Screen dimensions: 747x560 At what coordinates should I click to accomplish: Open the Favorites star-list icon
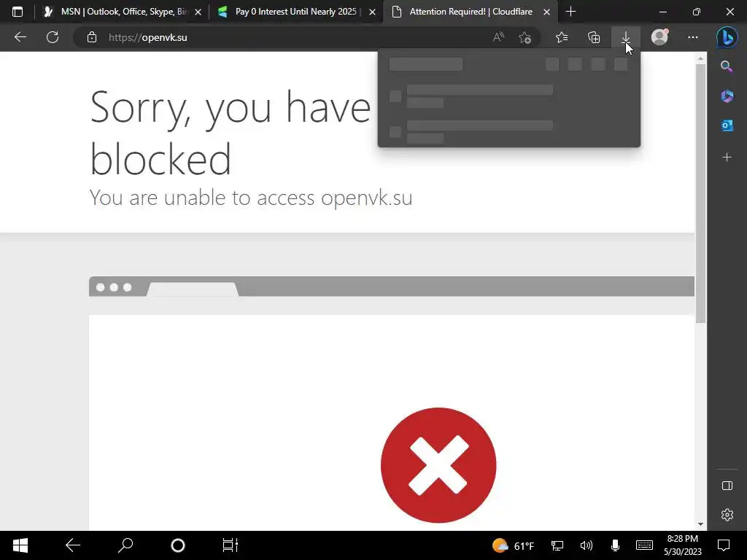pos(562,37)
